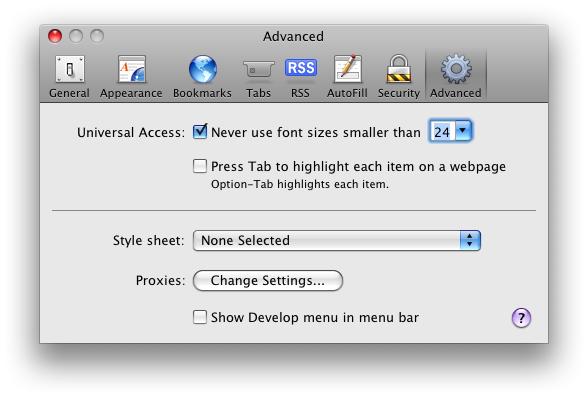Open the Bookmarks globe pane
Screen dimensions: 588x398
click(x=202, y=76)
